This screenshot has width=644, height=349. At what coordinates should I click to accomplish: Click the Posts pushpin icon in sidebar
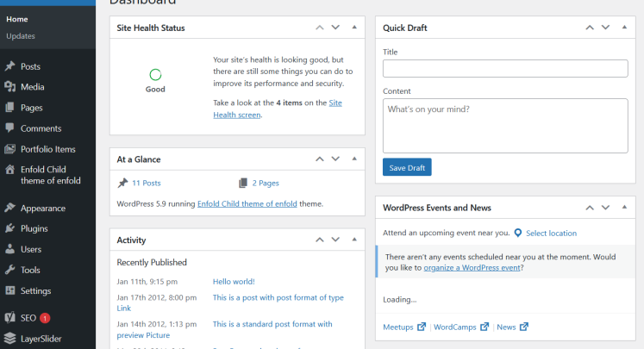9,66
